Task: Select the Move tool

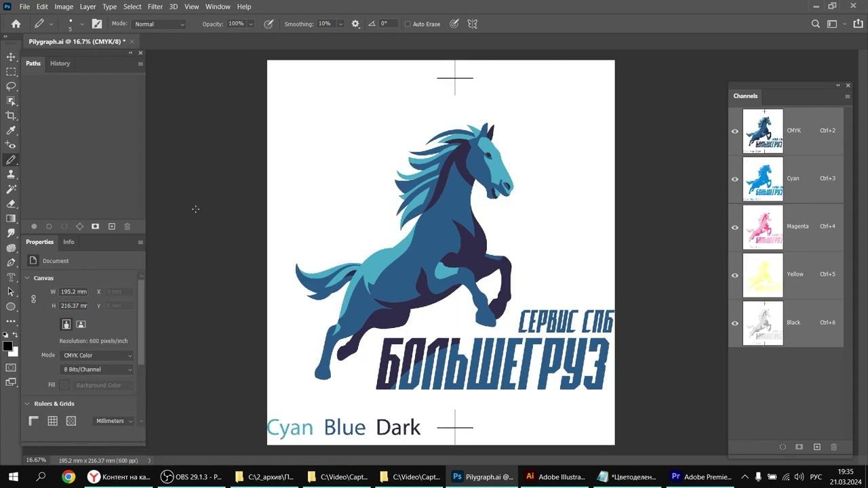Action: tap(11, 57)
